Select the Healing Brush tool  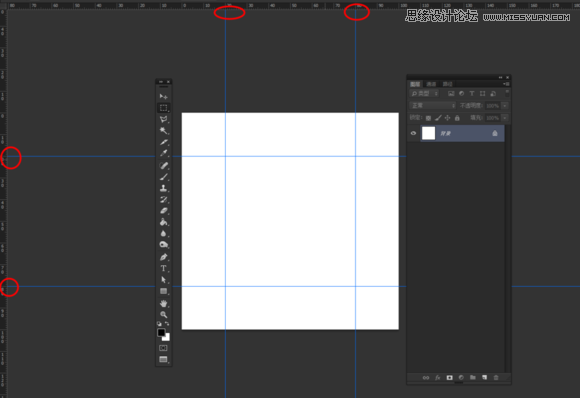tap(163, 165)
